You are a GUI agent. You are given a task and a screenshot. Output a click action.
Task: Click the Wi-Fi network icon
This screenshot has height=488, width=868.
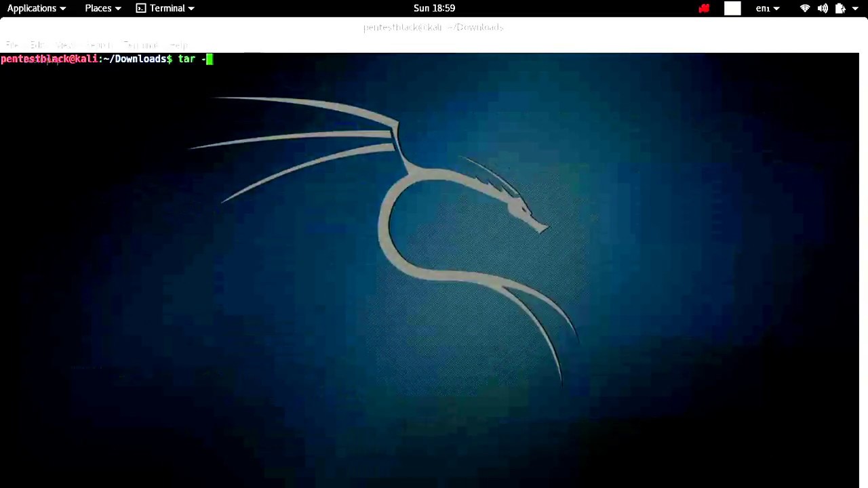(x=805, y=8)
